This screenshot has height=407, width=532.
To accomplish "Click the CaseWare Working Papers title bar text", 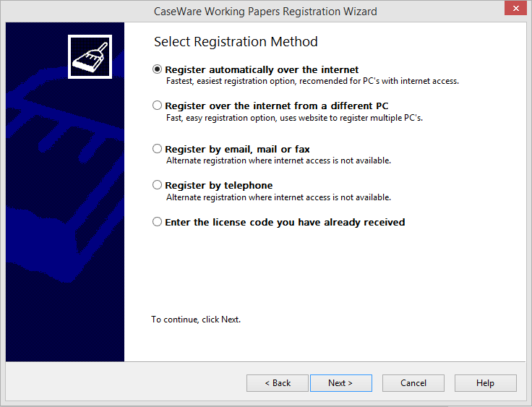I will [x=265, y=12].
